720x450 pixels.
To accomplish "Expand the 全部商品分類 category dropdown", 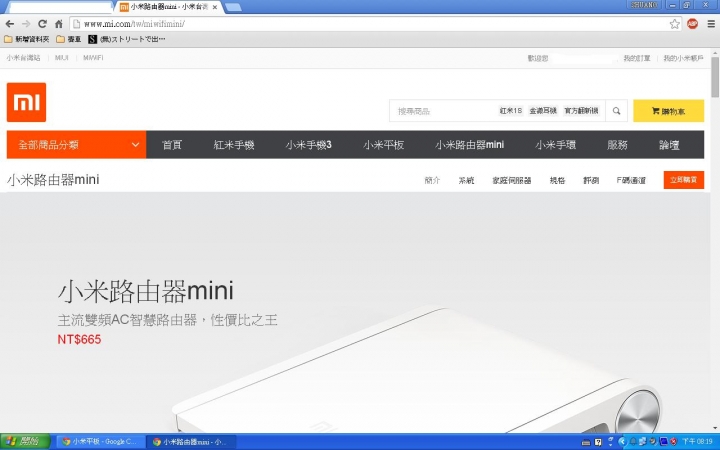I will [x=76, y=145].
